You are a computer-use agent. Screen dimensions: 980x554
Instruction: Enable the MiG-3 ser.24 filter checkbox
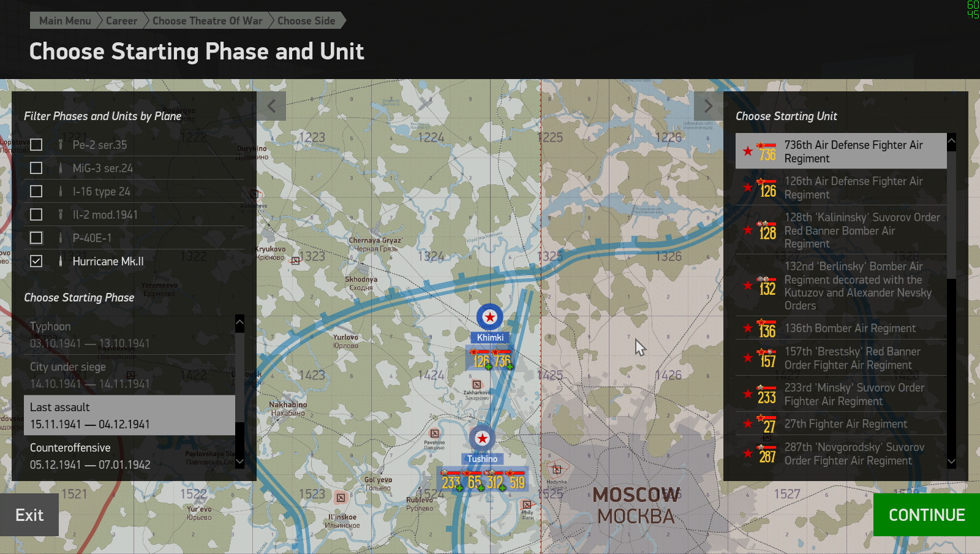[36, 168]
